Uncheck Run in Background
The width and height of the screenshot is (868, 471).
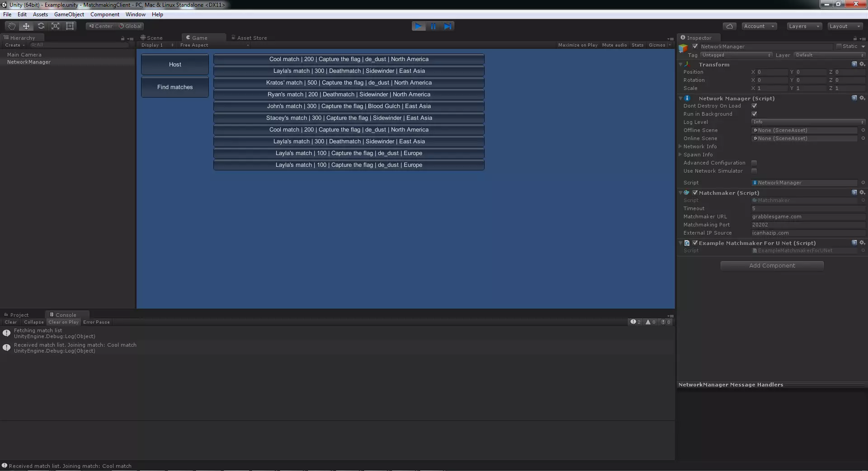point(754,114)
